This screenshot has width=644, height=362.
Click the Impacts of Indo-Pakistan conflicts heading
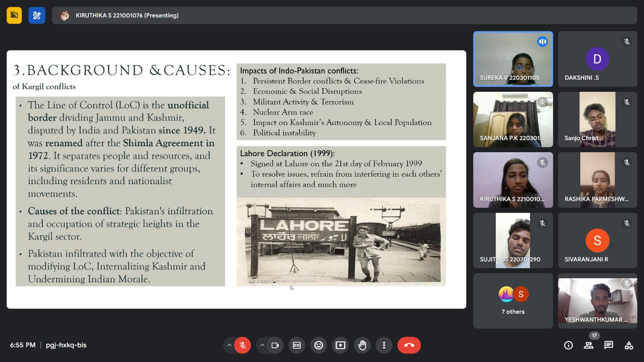tap(299, 71)
